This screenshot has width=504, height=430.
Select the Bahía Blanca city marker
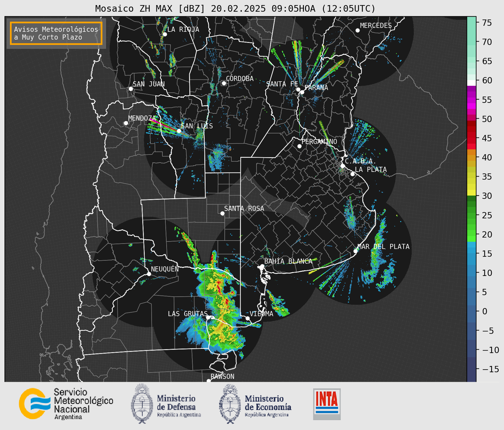click(262, 266)
